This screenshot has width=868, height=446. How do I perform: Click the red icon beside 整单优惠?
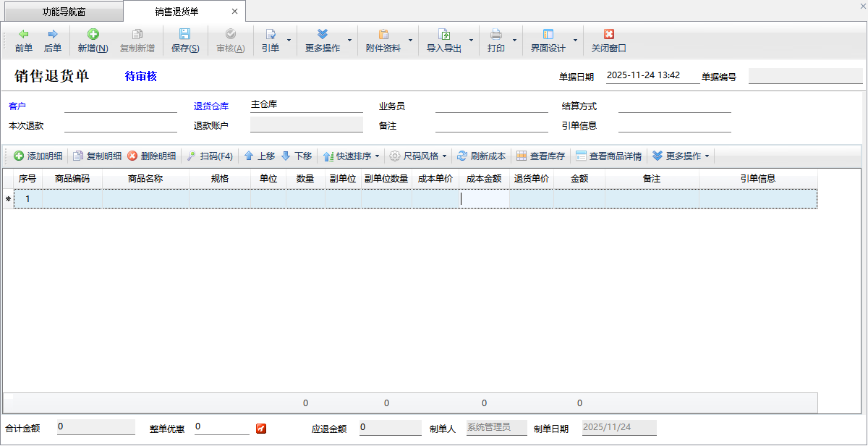pyautogui.click(x=261, y=429)
